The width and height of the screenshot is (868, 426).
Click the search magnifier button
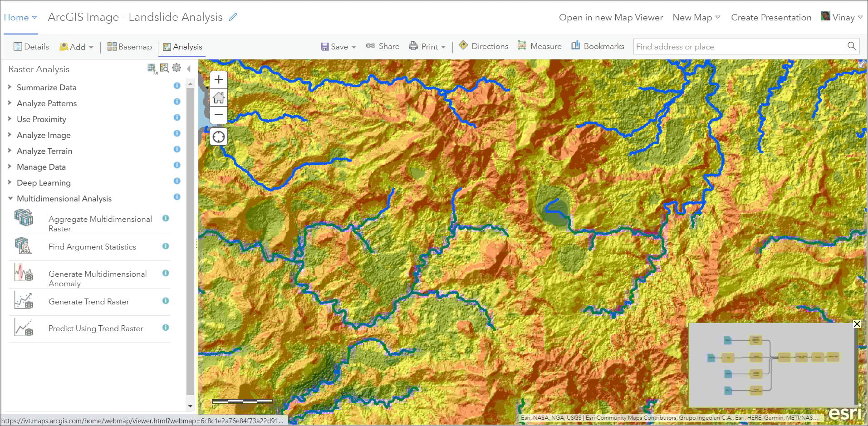point(852,46)
